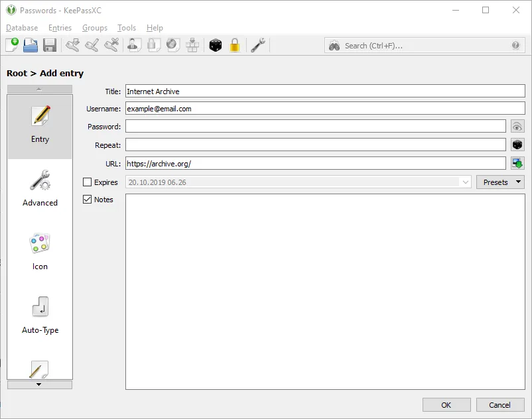Focus the empty Password field
532x419 pixels.
[316, 127]
